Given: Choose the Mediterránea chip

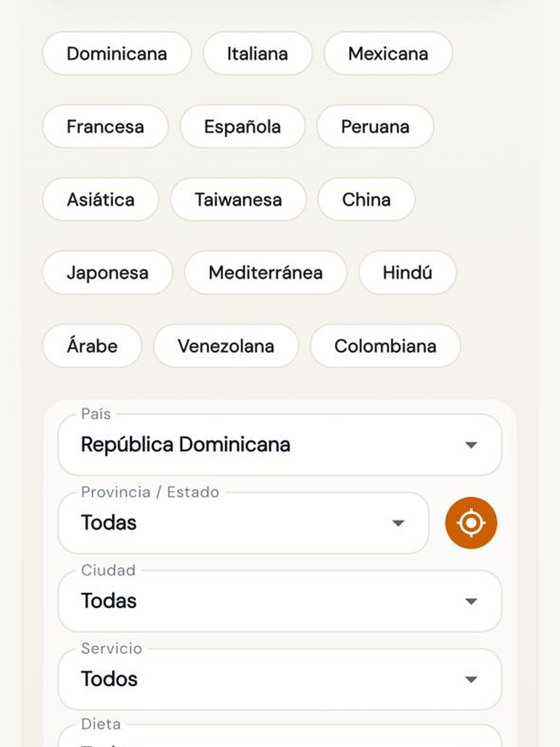Looking at the screenshot, I should [266, 273].
